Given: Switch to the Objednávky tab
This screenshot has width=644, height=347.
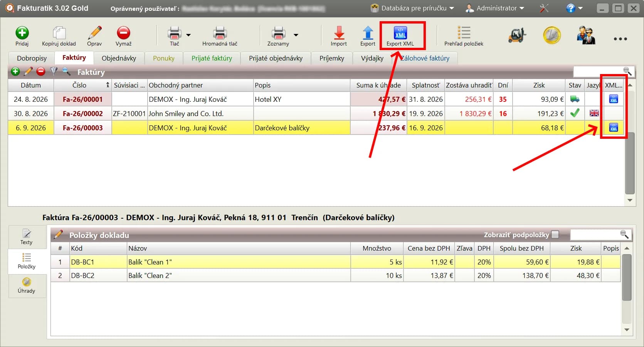Looking at the screenshot, I should 119,58.
